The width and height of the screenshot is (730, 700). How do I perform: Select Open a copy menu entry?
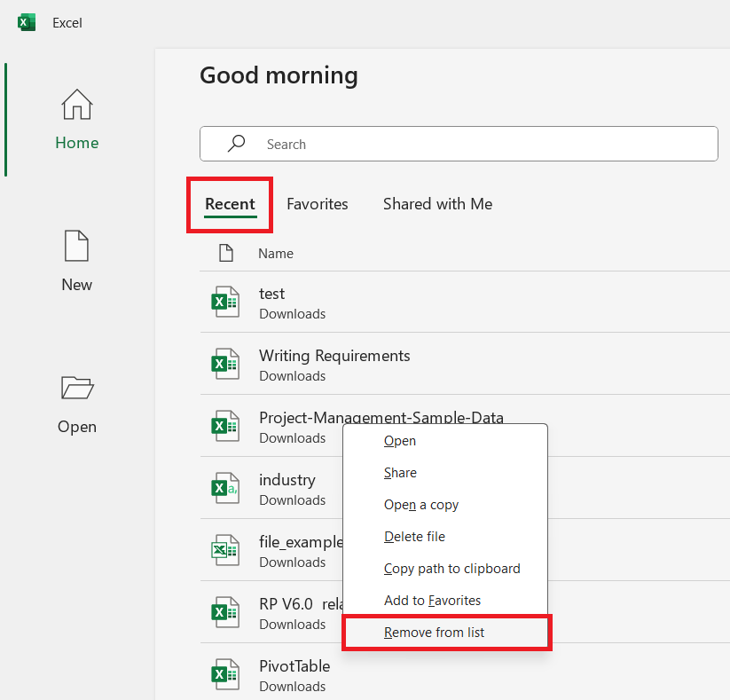point(445,505)
